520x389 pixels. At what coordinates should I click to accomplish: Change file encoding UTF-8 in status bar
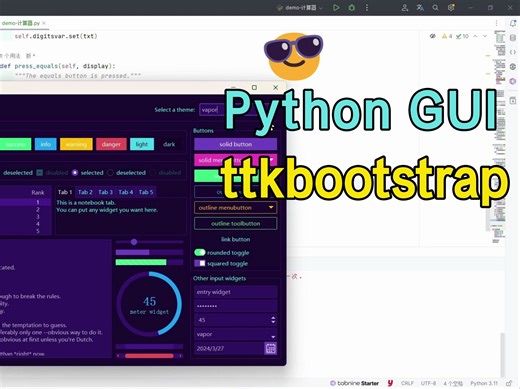pos(428,383)
